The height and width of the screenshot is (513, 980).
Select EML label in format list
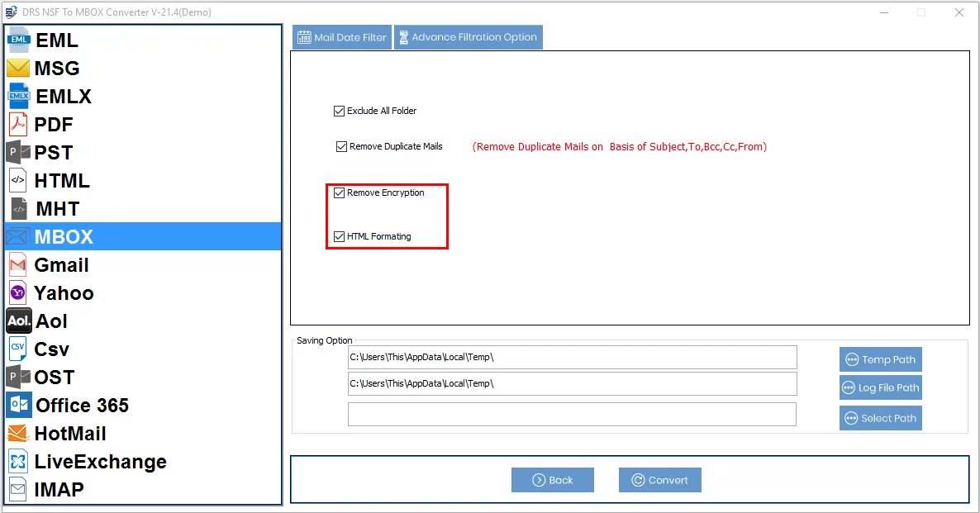[x=57, y=40]
